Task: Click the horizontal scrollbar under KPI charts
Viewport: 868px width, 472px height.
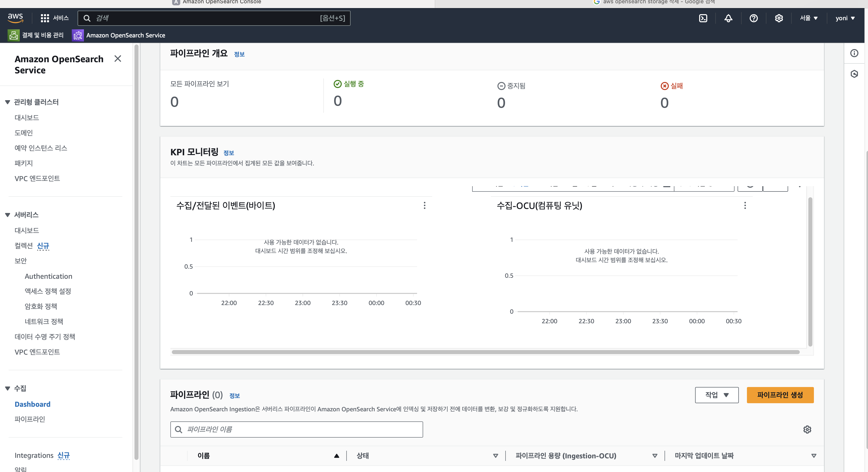Action: point(486,352)
